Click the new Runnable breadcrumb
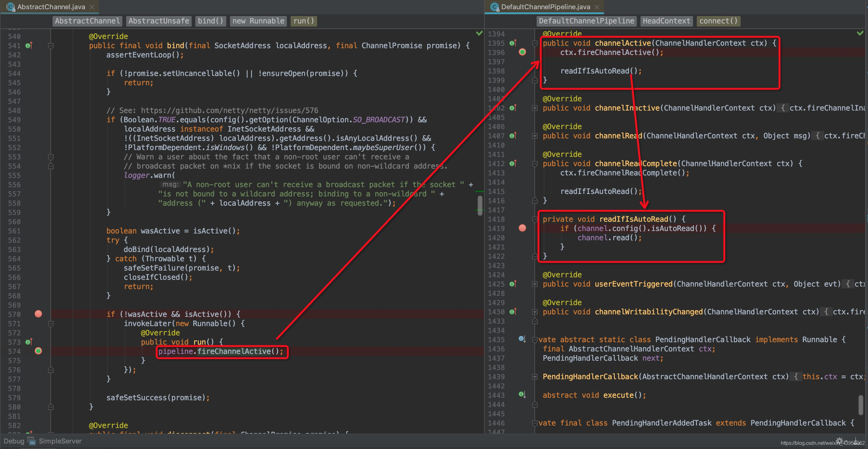 258,21
